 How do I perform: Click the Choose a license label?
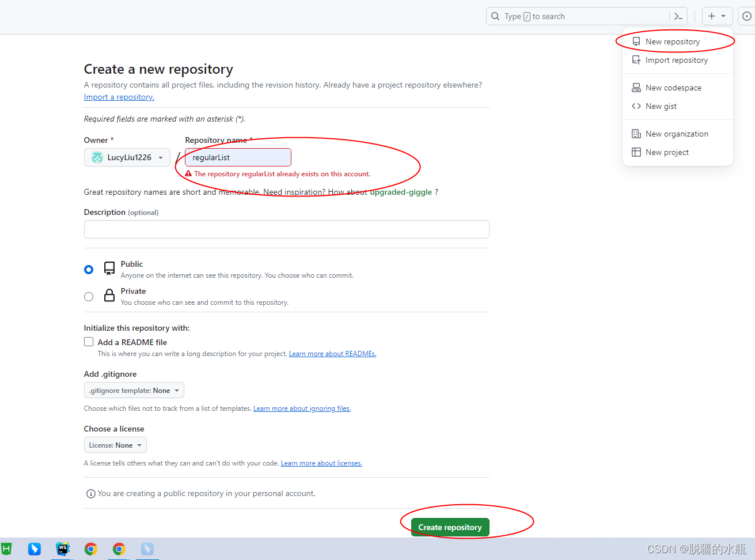tap(114, 429)
